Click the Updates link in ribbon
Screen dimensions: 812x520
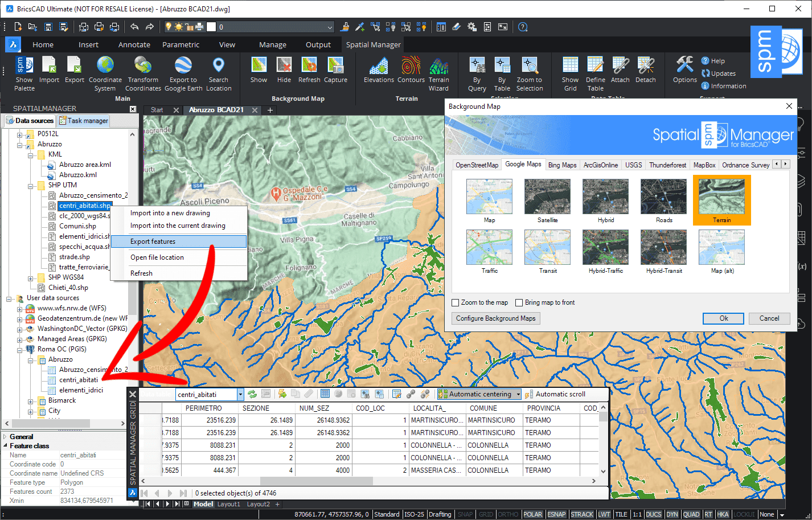pos(719,73)
